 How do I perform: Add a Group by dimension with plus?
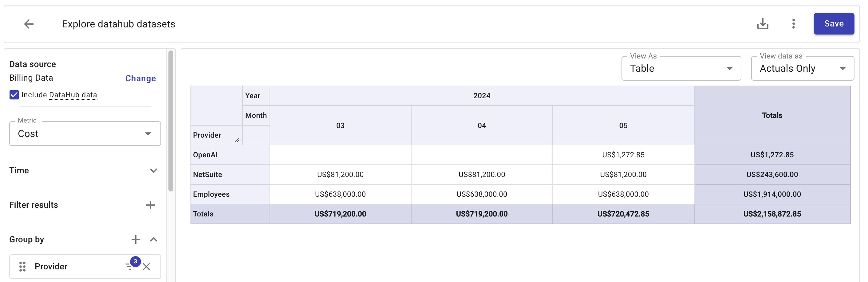[136, 240]
